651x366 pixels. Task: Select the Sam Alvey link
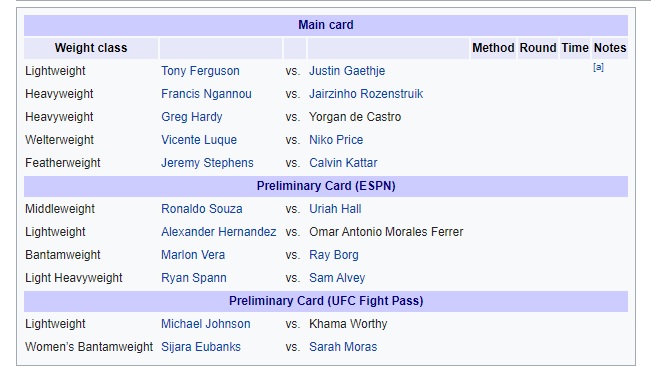pos(337,278)
